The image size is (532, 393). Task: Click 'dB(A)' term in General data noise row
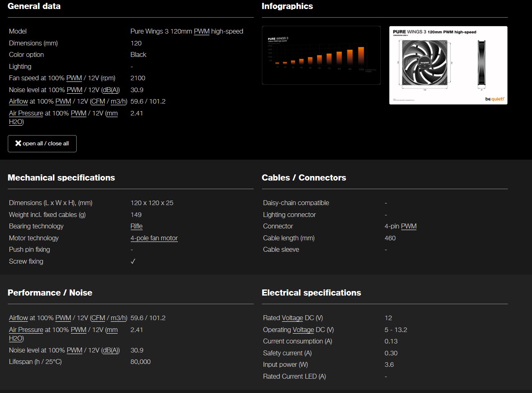[111, 90]
